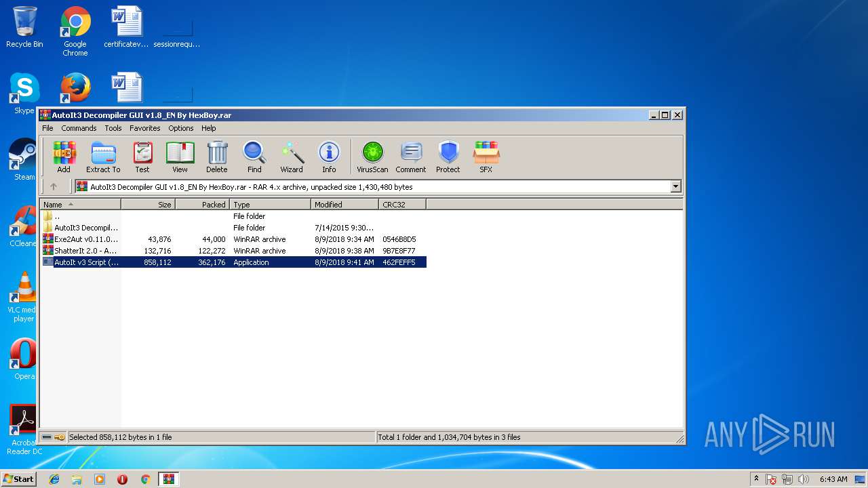Image resolution: width=868 pixels, height=488 pixels.
Task: Click the Comment toolbar icon
Action: tap(411, 157)
